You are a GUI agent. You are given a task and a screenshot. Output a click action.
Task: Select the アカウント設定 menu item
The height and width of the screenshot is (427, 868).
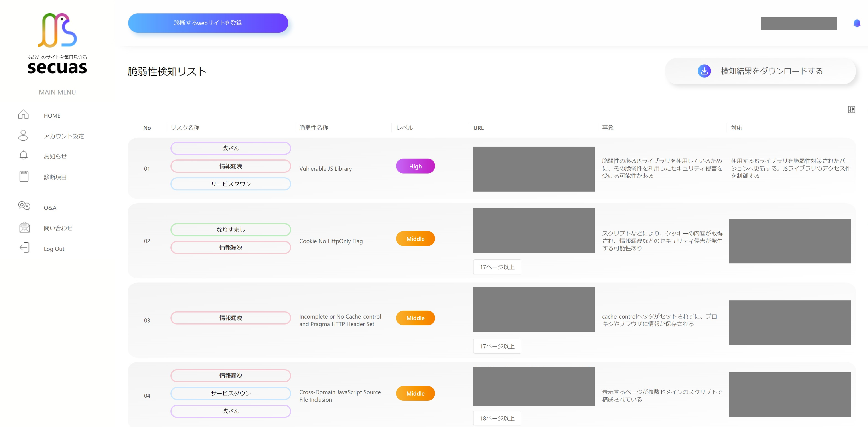click(x=64, y=136)
